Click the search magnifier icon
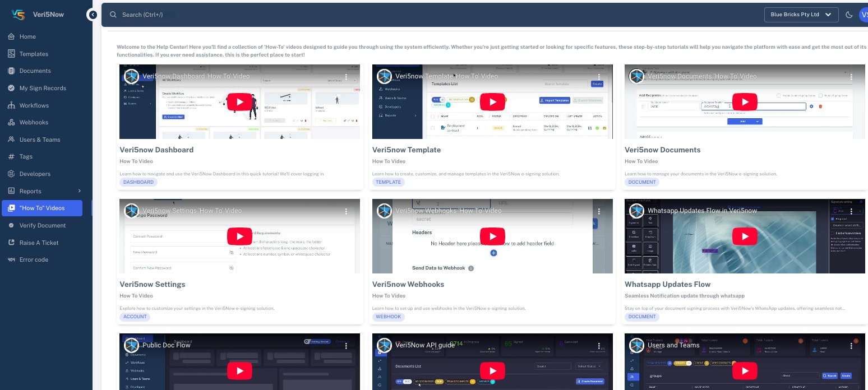The height and width of the screenshot is (390, 868). point(113,15)
